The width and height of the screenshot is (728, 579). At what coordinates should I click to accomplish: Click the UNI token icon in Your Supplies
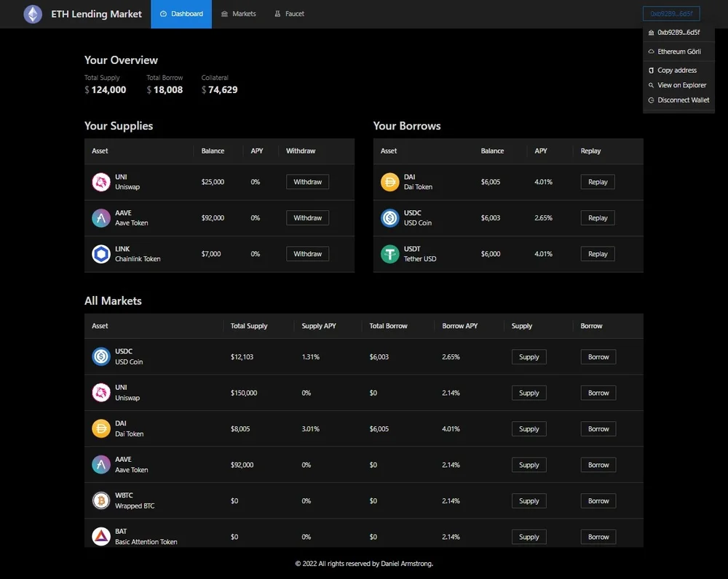click(x=101, y=182)
